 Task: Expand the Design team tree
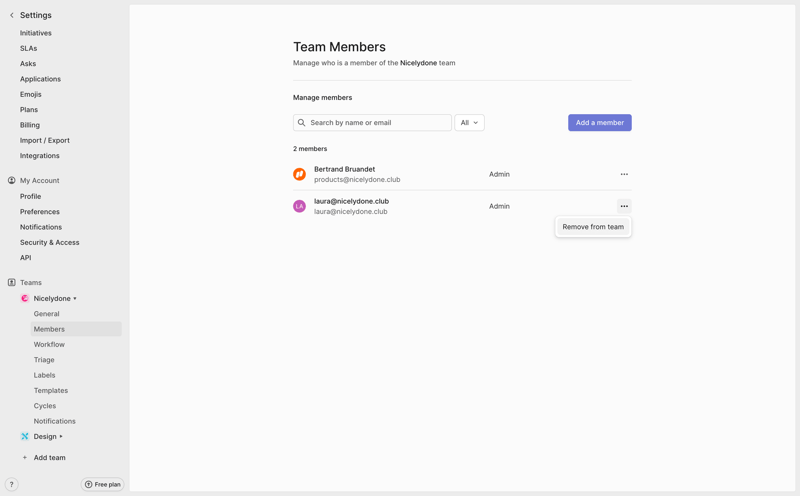pyautogui.click(x=61, y=436)
